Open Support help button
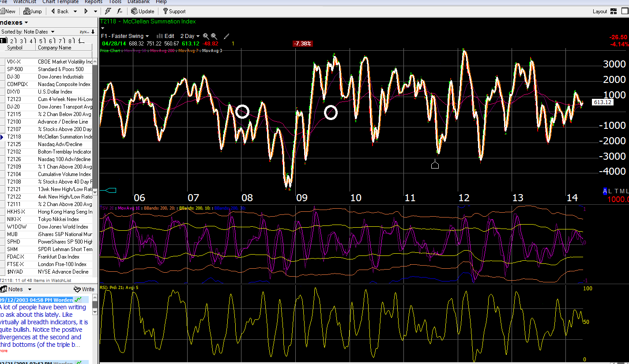The image size is (629, 364). 174,11
